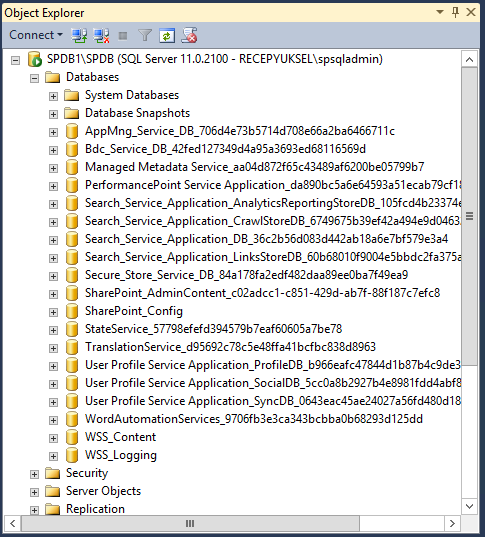This screenshot has height=537, width=485.
Task: Collapse the SPDB1\SPDB server node
Action: tap(15, 61)
